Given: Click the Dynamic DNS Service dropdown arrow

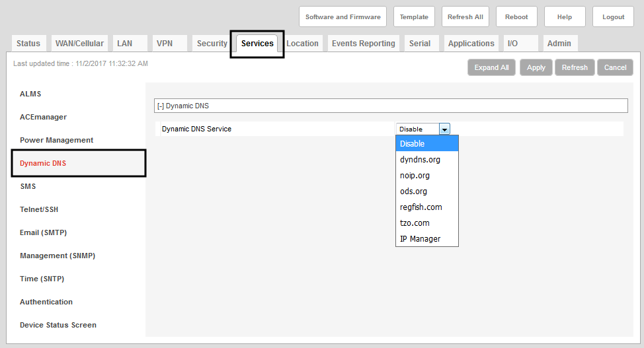Looking at the screenshot, I should (x=444, y=129).
